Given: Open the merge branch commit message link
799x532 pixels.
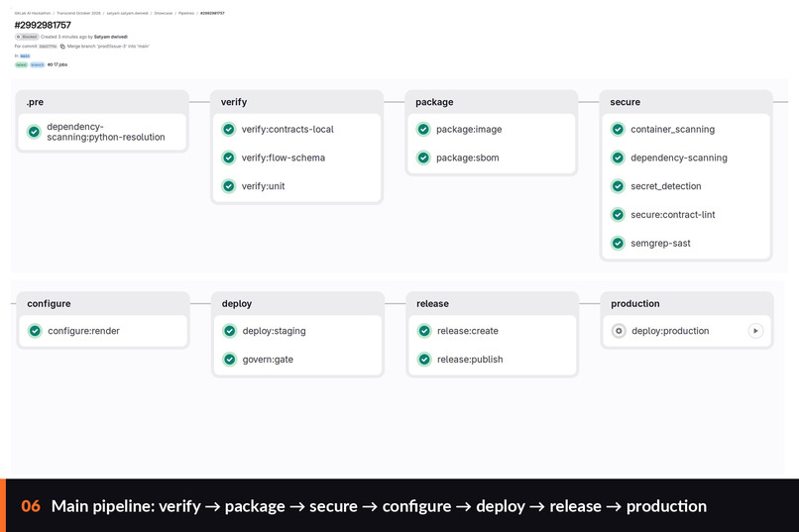Looking at the screenshot, I should [108, 47].
